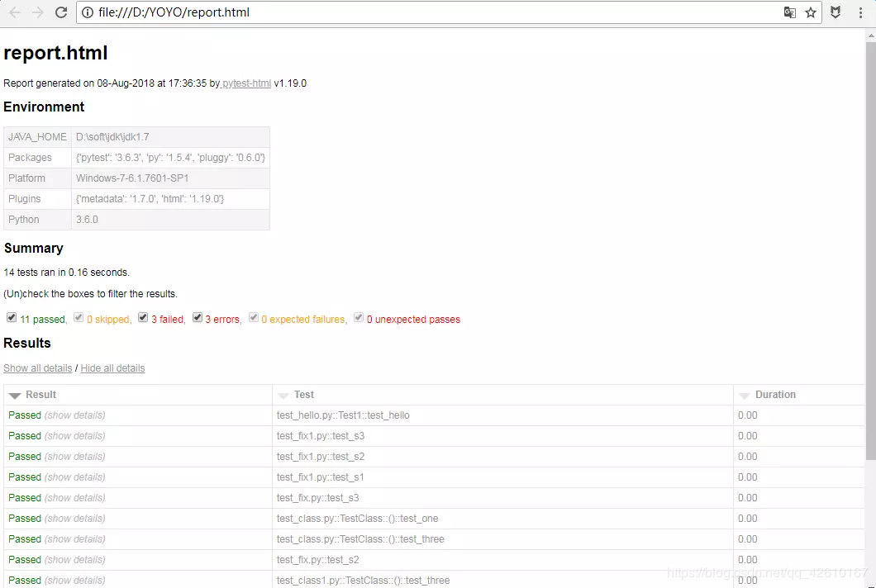Click 0.00 duration for test_hello row
Image resolution: width=876 pixels, height=588 pixels.
tap(748, 415)
